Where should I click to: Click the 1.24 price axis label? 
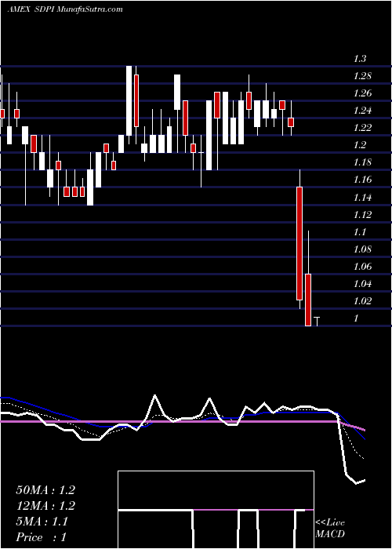(x=362, y=111)
